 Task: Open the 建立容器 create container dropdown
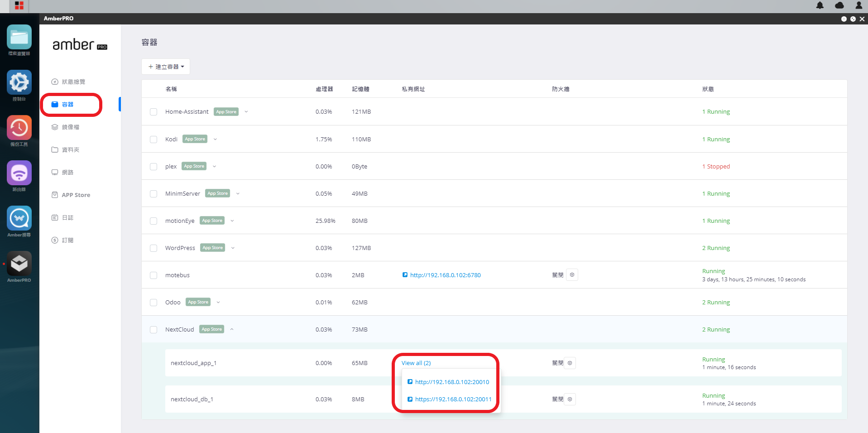pos(166,67)
